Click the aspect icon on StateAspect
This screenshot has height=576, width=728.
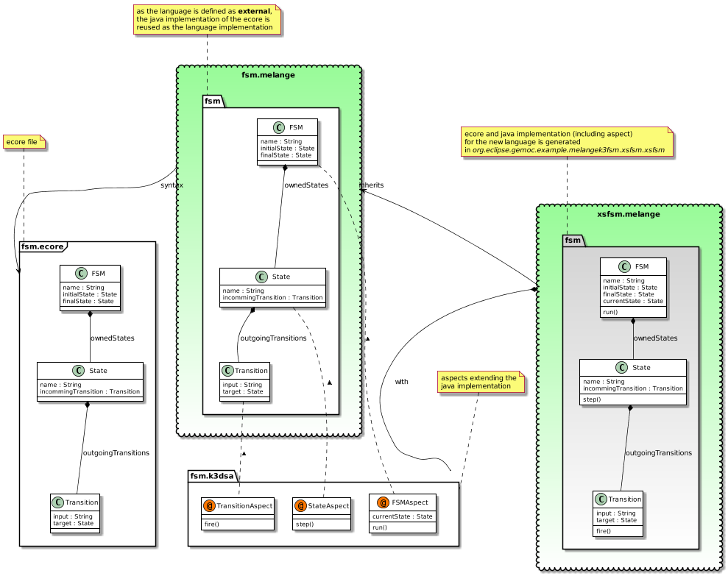pos(300,505)
